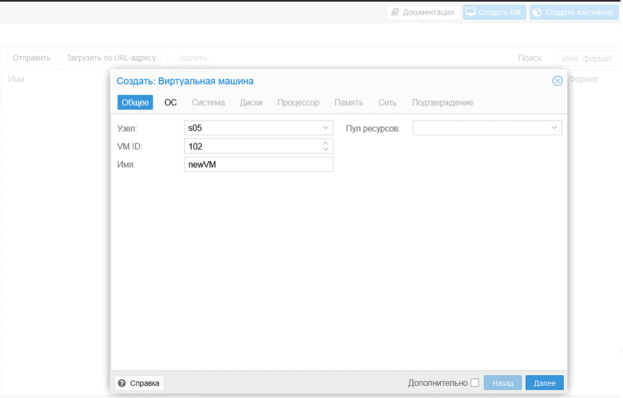Image resolution: width=623 pixels, height=398 pixels.
Task: Click the monitor icon on Создать ВМ button
Action: [x=471, y=12]
